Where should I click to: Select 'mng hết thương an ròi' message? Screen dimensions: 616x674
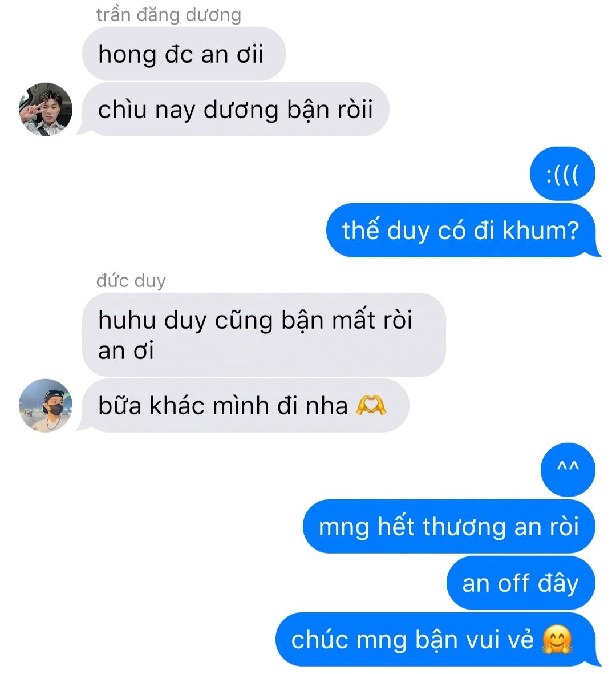pos(449,527)
